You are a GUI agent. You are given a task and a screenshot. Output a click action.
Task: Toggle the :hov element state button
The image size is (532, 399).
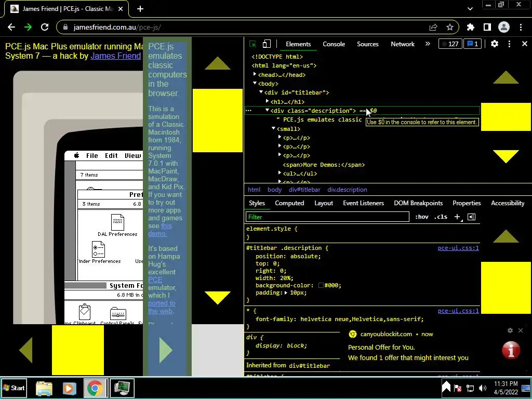(421, 217)
